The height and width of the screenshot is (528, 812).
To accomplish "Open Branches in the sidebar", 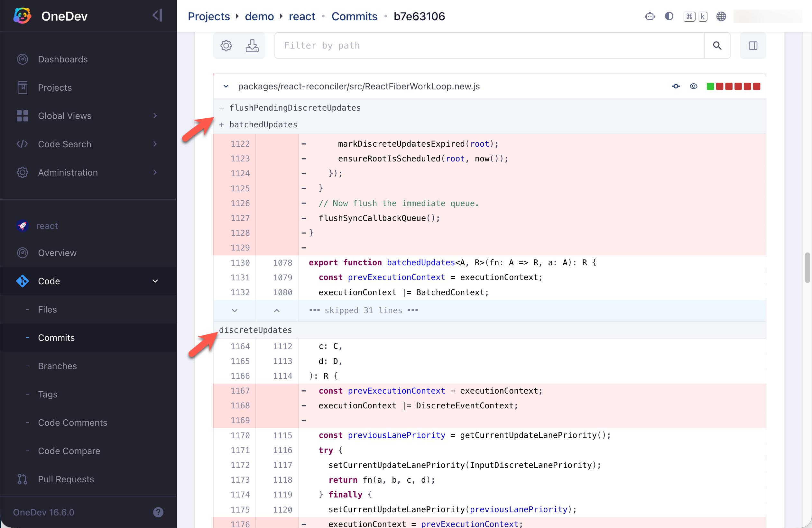I will (57, 366).
